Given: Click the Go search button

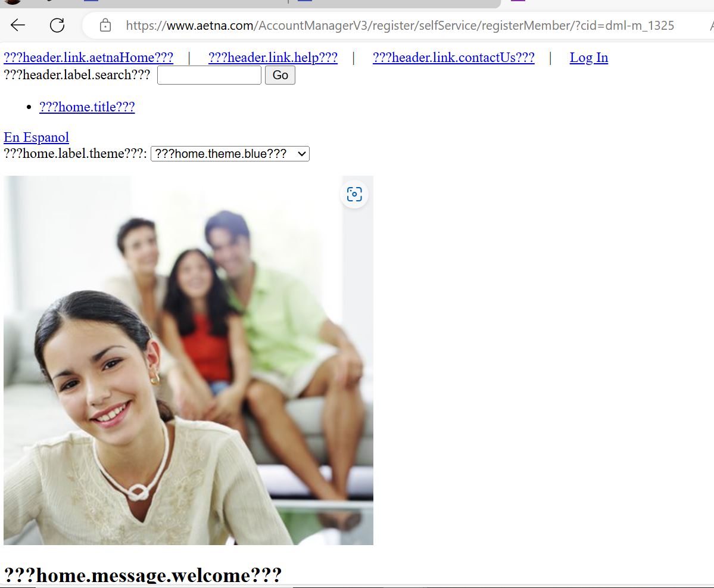Looking at the screenshot, I should tap(280, 75).
